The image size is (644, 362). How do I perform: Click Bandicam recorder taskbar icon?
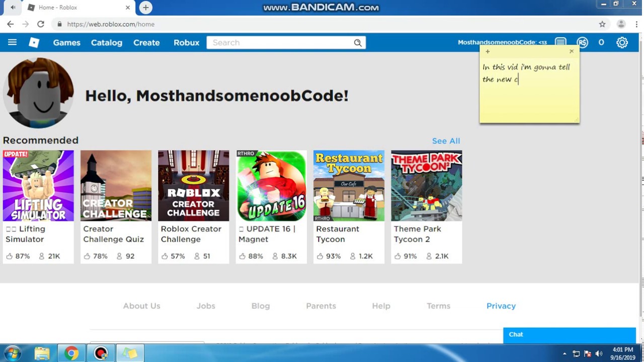coord(101,353)
